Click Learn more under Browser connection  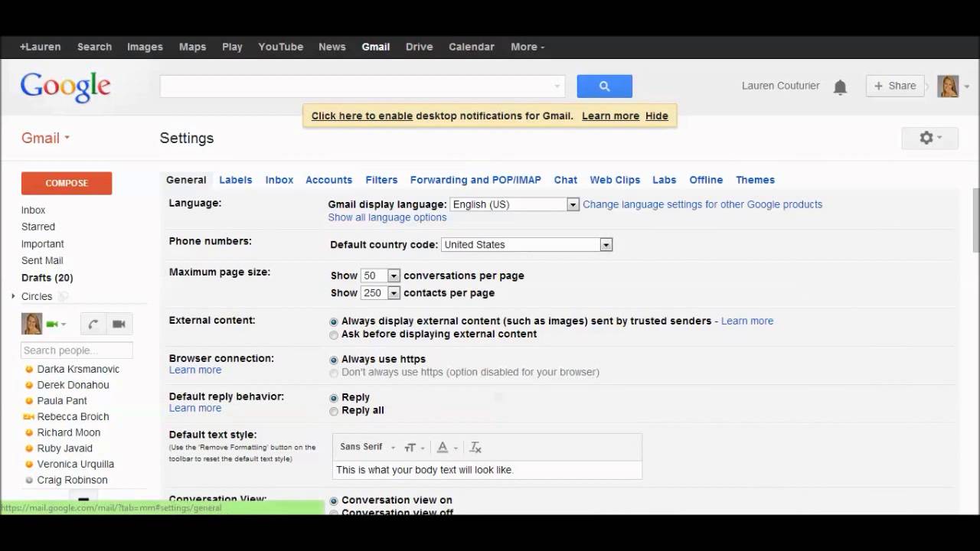pyautogui.click(x=195, y=370)
